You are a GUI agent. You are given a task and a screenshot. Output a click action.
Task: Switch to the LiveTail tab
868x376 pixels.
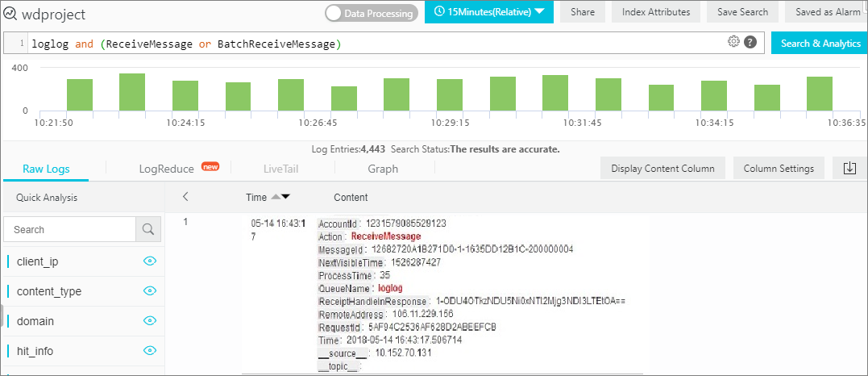pos(281,169)
